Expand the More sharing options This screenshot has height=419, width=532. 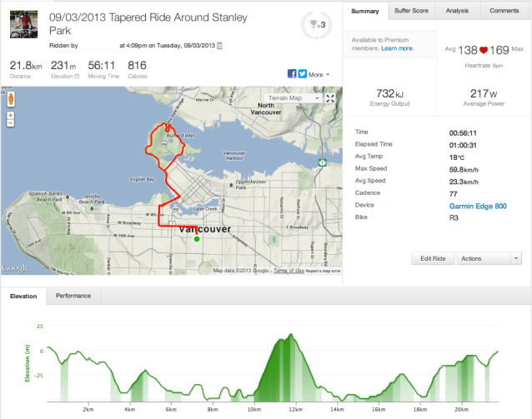click(x=319, y=74)
